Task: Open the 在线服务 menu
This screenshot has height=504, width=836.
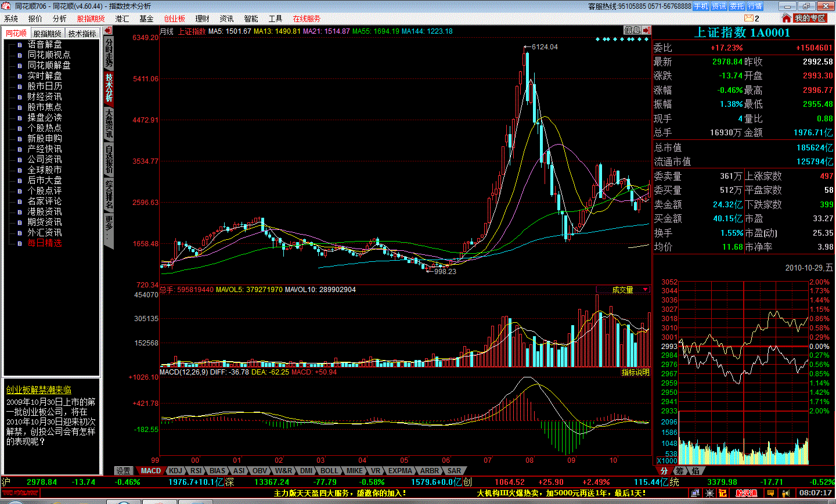Action: (x=307, y=19)
